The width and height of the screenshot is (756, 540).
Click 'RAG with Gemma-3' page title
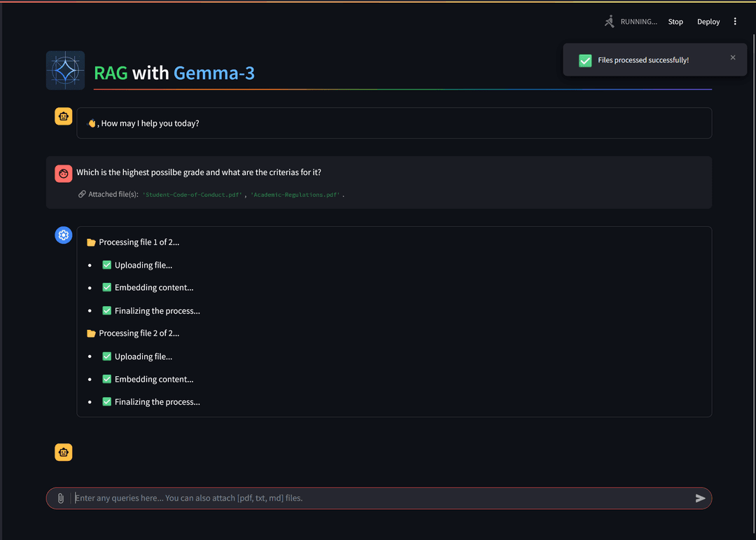[174, 73]
